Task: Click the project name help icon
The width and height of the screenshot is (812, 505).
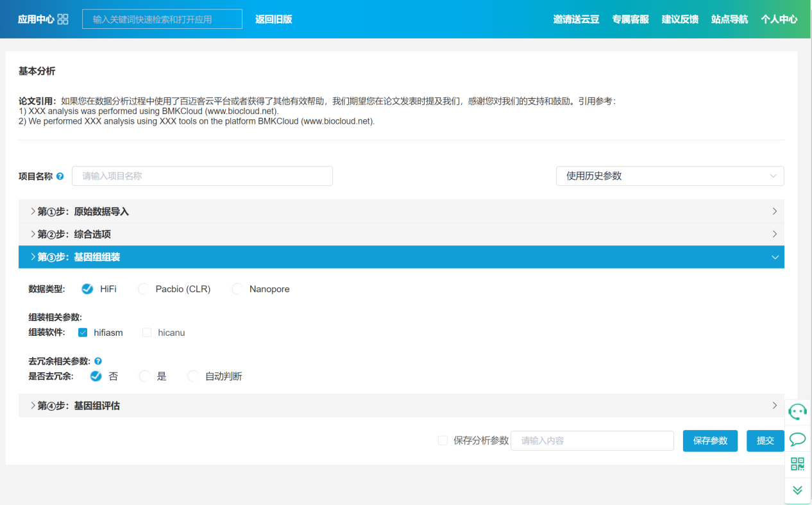Action: pos(60,176)
